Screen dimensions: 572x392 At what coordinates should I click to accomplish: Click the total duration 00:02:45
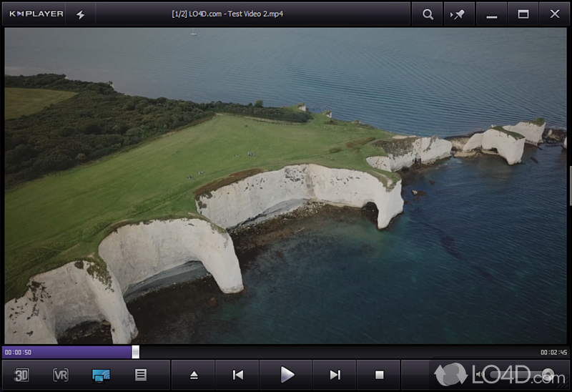[x=553, y=352]
